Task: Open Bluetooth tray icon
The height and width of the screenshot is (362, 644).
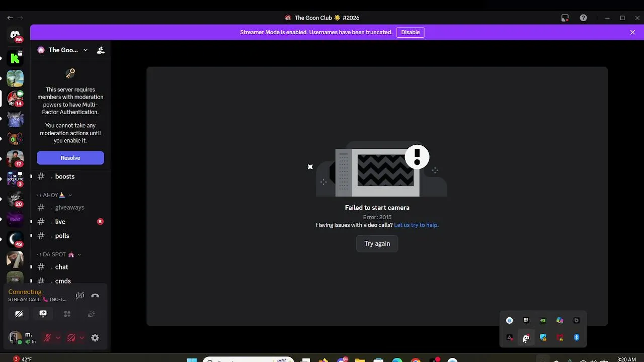Action: [577, 337]
